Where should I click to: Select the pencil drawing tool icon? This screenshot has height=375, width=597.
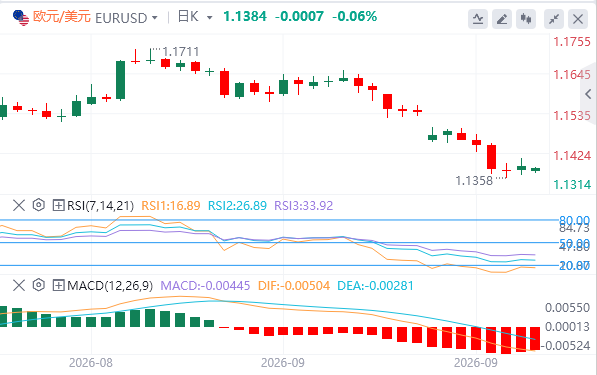tap(502, 18)
